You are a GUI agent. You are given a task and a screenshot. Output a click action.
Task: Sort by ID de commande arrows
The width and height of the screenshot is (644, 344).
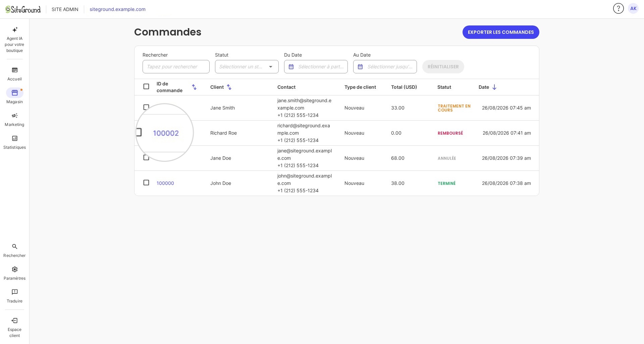tap(194, 87)
